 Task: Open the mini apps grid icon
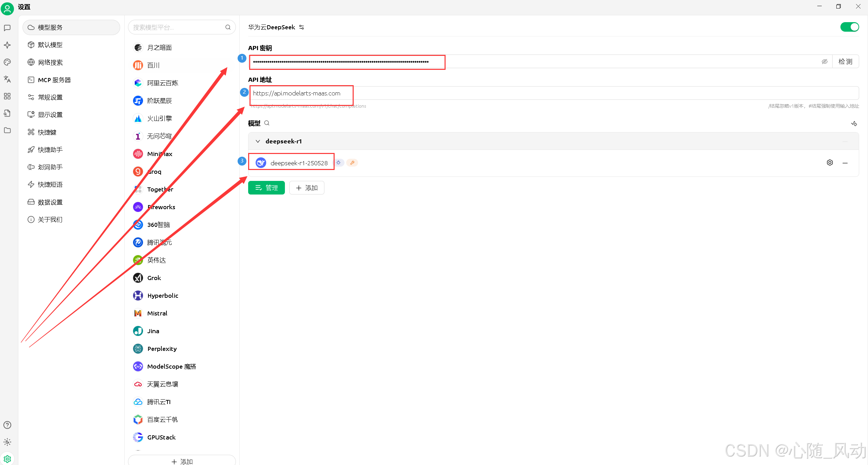tap(7, 96)
